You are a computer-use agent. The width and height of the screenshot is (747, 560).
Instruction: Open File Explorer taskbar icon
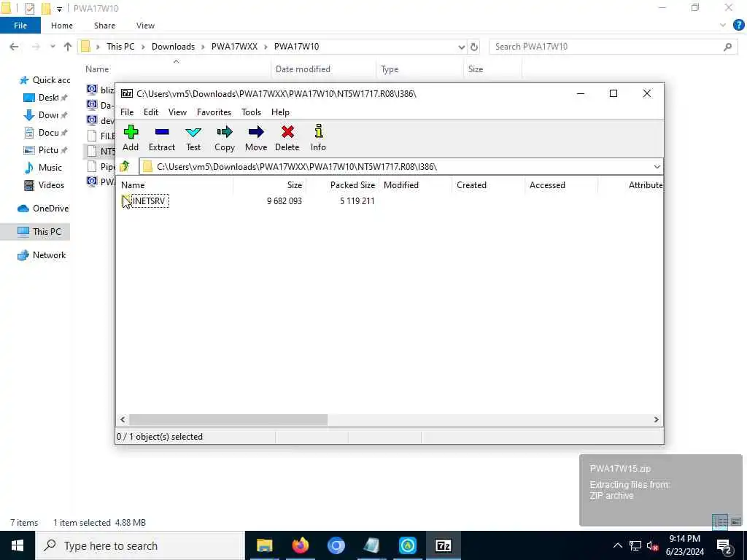point(264,545)
